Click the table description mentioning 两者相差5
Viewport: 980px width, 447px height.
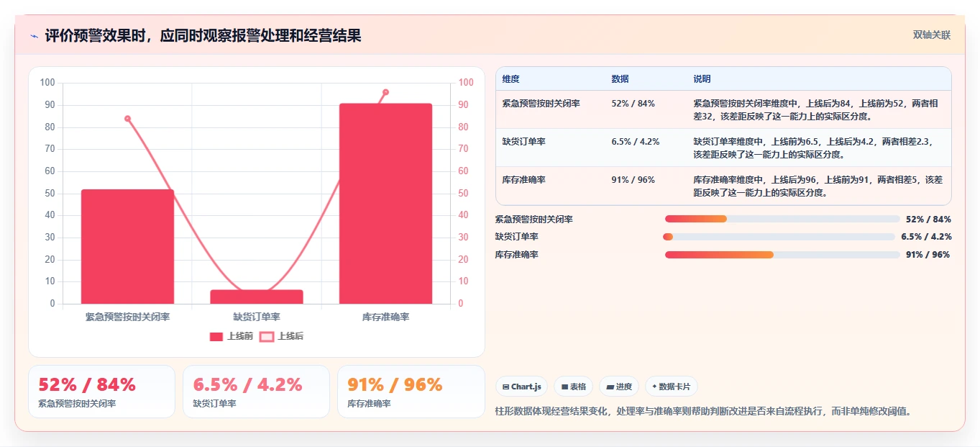tap(818, 186)
